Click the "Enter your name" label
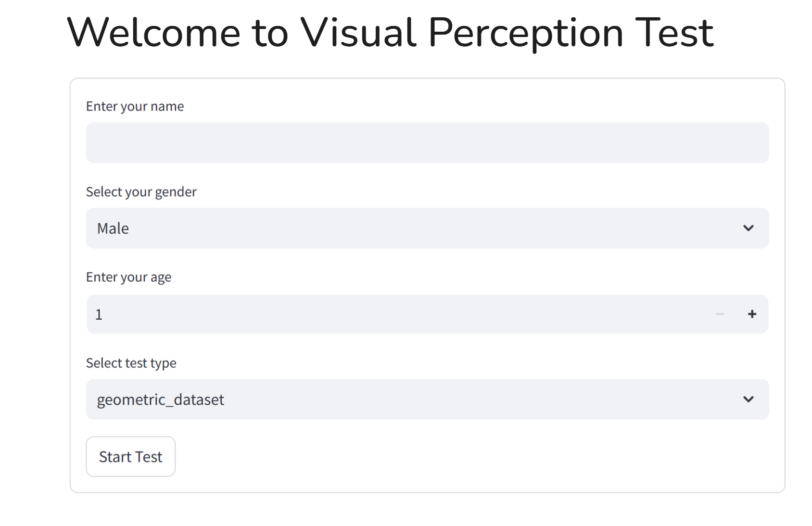This screenshot has width=812, height=526. click(135, 106)
